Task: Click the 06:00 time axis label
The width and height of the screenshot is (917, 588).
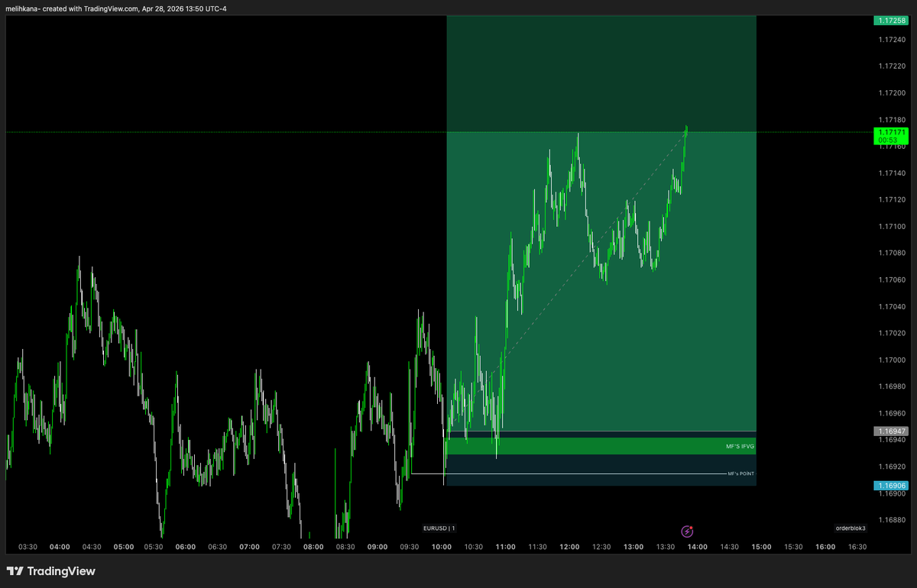Action: (x=186, y=547)
